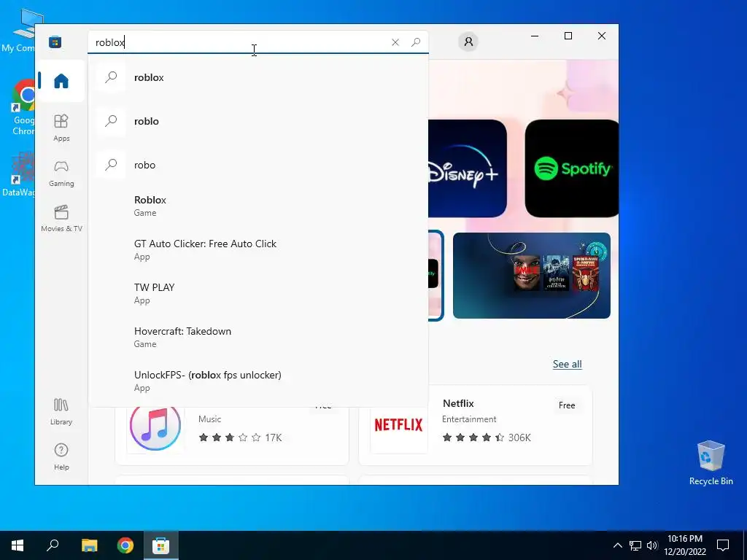Open GT Auto Clicker: Free Auto Click result
The image size is (747, 560).
[x=258, y=249]
